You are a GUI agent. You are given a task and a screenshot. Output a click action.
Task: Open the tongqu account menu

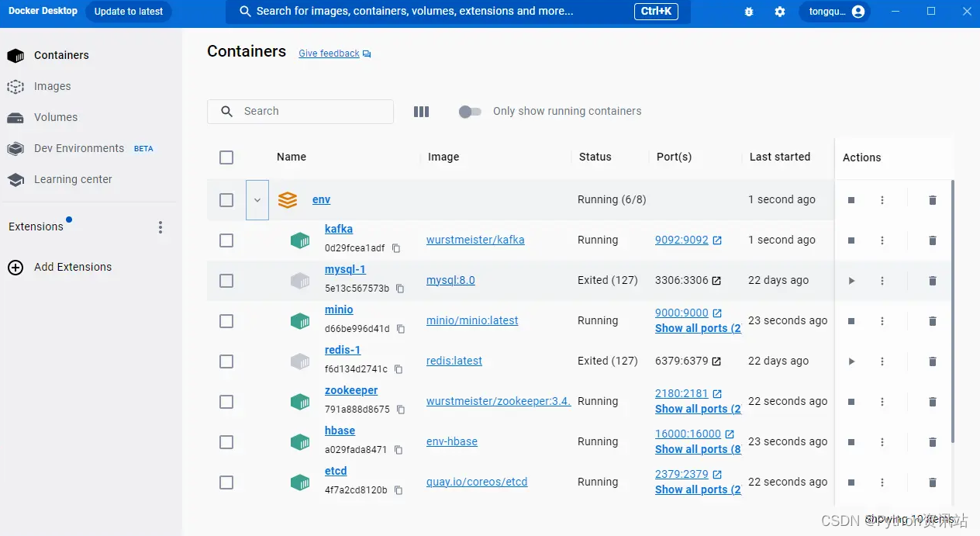834,12
